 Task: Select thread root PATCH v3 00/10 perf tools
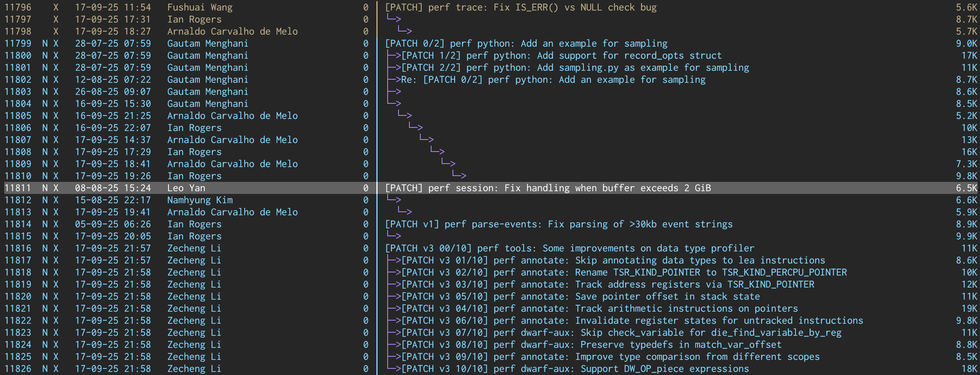pos(569,248)
